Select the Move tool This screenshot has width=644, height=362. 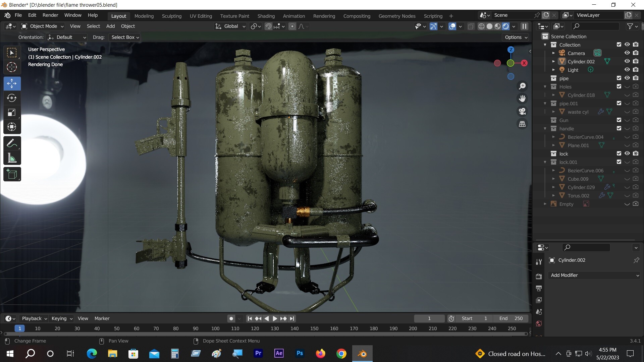(x=12, y=83)
